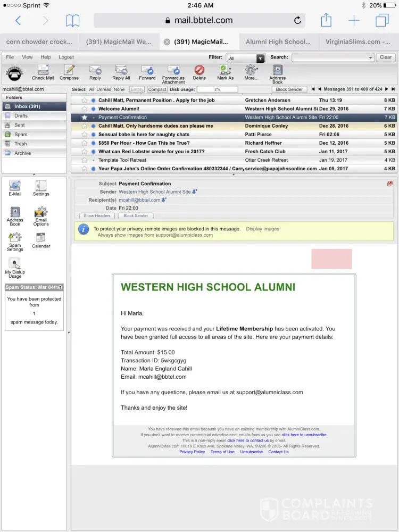Switch to the VirginiaSlims.com tab
This screenshot has height=532, width=399.
359,41
